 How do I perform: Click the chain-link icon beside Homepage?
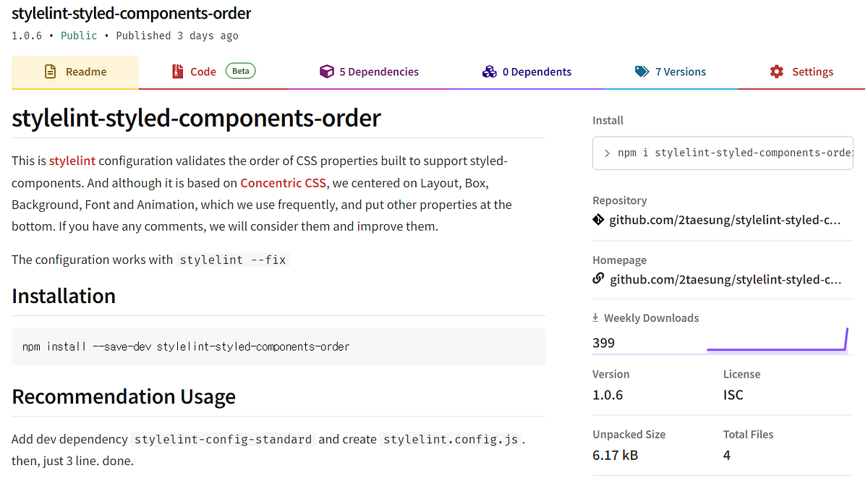[598, 278]
